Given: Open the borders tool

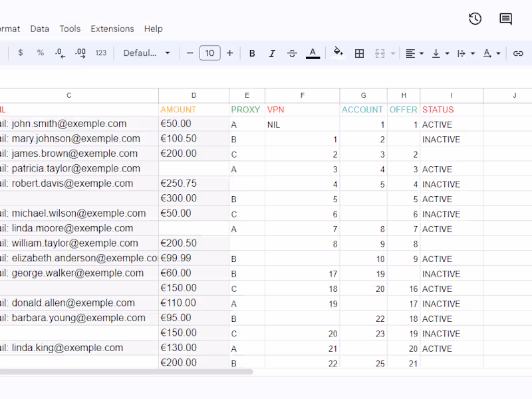Looking at the screenshot, I should 360,53.
